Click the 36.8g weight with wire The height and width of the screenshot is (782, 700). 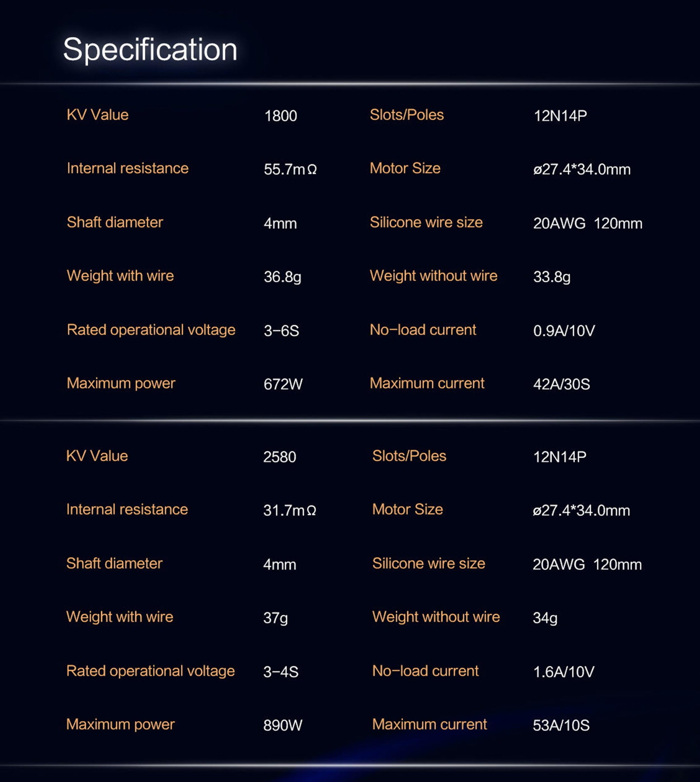(282, 277)
